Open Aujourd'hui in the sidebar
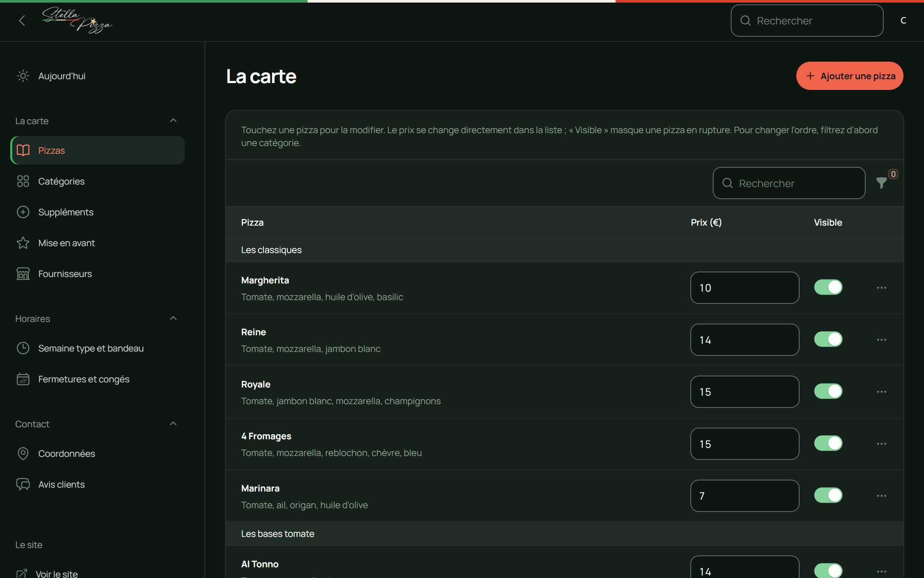Screen dimensions: 924x578 (98, 76)
